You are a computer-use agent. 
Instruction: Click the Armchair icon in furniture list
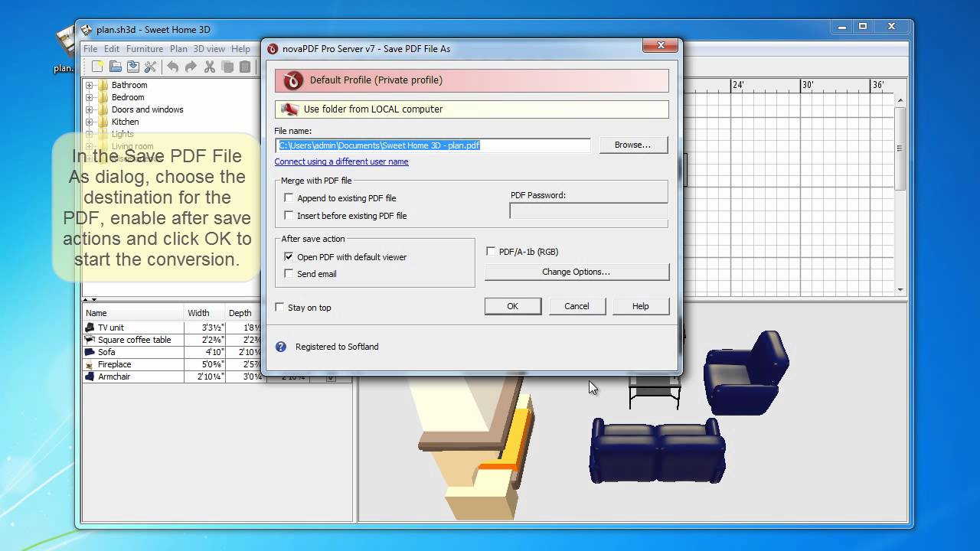click(90, 377)
